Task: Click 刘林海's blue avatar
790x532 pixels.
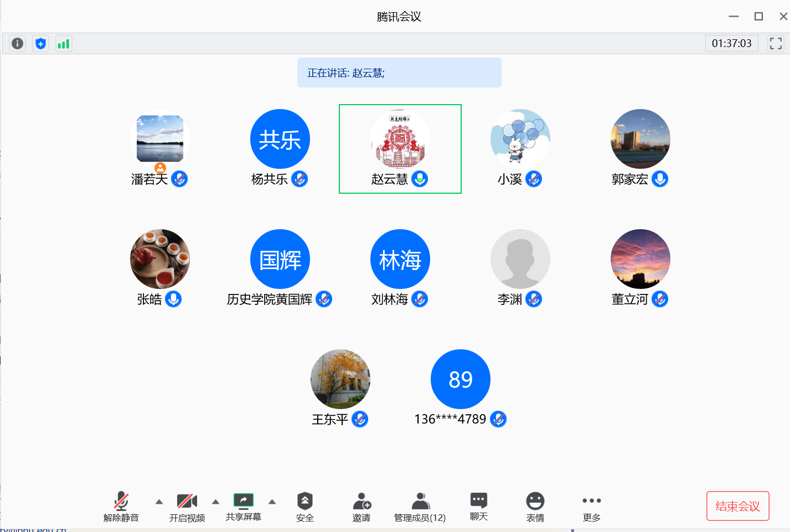Action: point(400,259)
